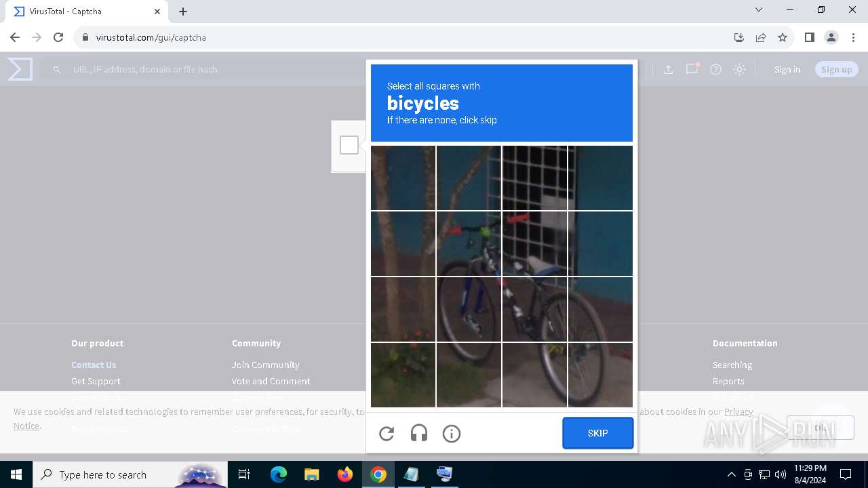Bookmark this page with the star icon
Viewport: 868px width, 488px height.
pyautogui.click(x=783, y=37)
